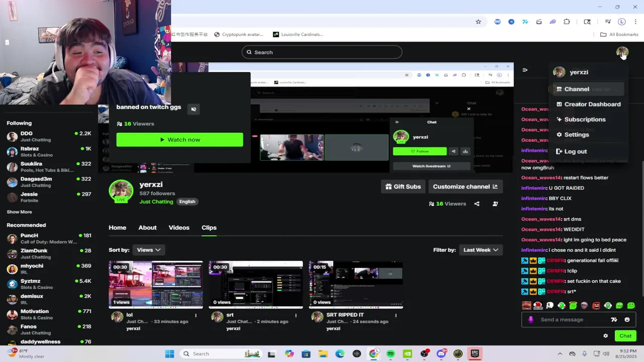Open Motivation channel in Recommended list
Screen dimensions: 644x362
49,314
